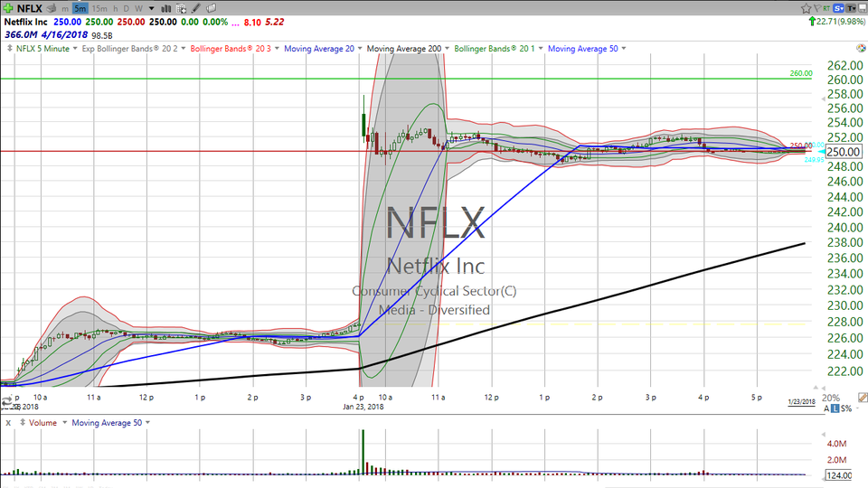Image resolution: width=868 pixels, height=488 pixels.
Task: Open Exp Bollinger Bands 20 2 dropdown
Action: pos(184,49)
